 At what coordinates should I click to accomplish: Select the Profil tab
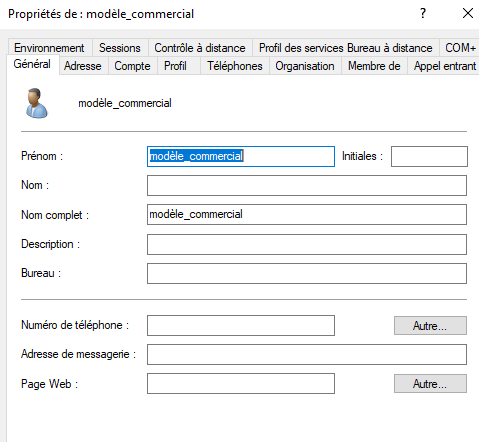click(x=175, y=66)
